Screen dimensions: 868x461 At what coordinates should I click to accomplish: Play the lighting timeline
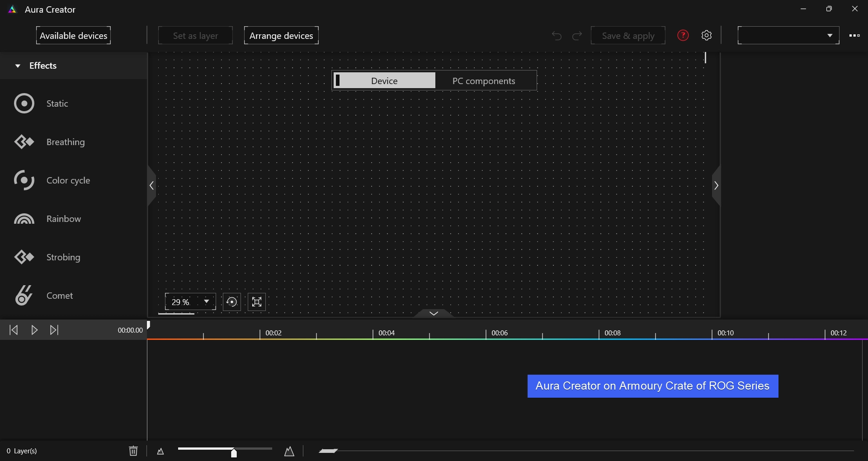34,330
